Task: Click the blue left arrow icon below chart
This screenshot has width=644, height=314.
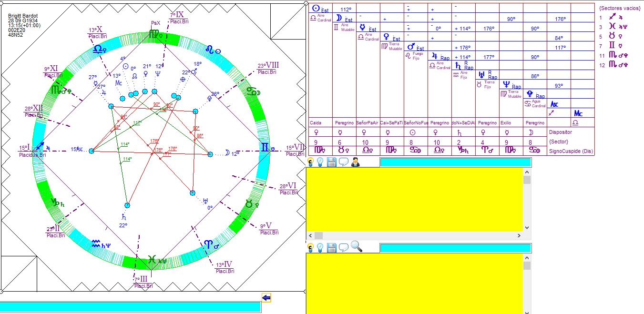Action: click(x=266, y=298)
